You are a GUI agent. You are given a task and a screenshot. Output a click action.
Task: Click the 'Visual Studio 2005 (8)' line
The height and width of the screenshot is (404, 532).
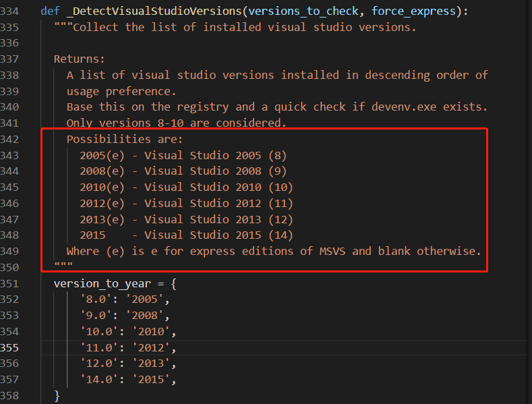[x=183, y=155]
